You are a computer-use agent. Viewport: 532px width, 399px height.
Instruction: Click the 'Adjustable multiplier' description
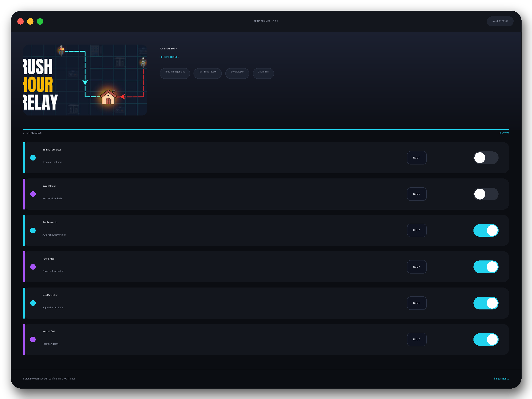pyautogui.click(x=53, y=307)
